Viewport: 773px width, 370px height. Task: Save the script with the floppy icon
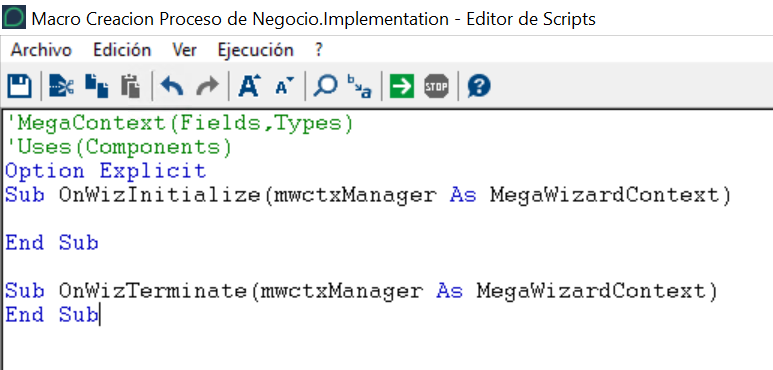[20, 87]
